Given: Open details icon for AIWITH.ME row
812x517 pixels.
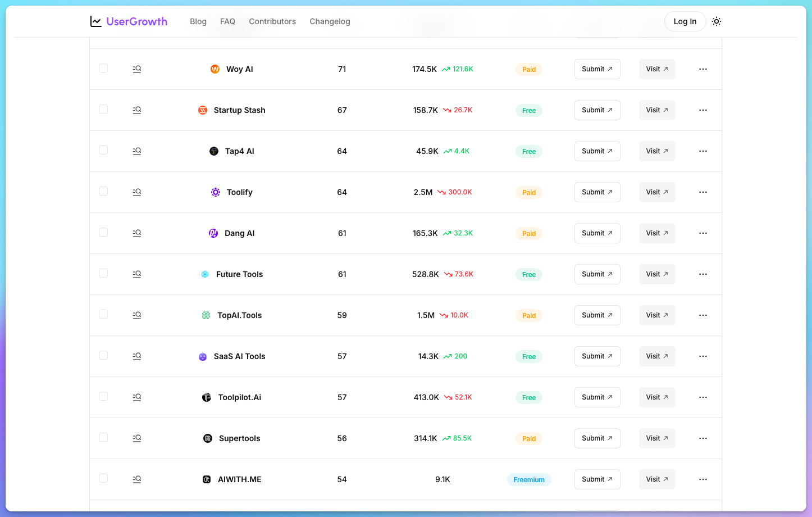Looking at the screenshot, I should [137, 479].
